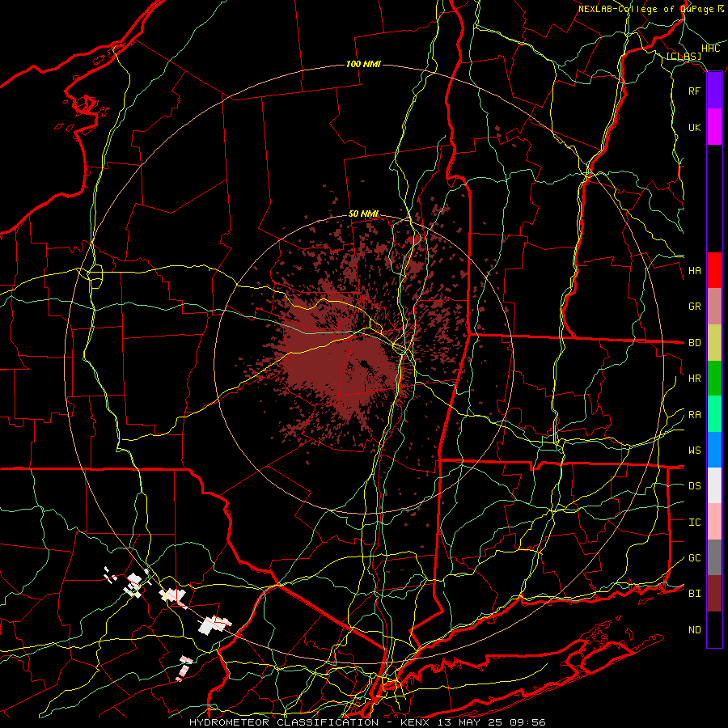Click the GR legend label
728x728 pixels.
coord(694,307)
